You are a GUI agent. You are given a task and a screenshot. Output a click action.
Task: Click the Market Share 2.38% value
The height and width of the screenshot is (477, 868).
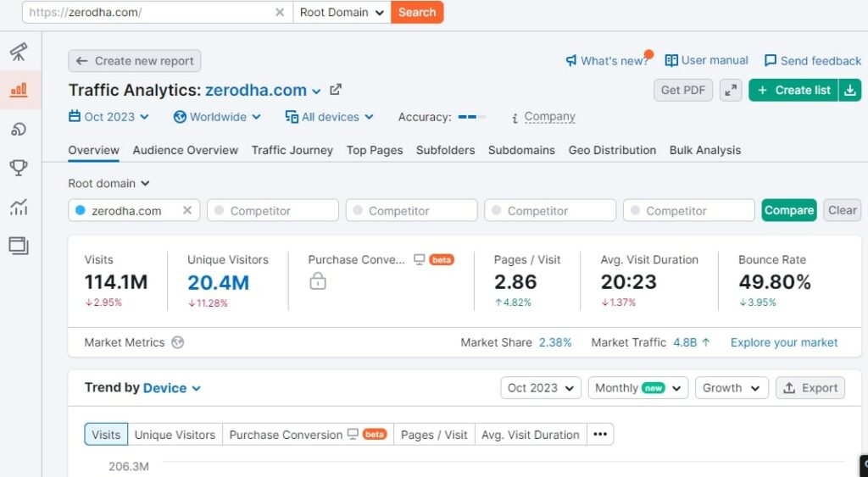(x=555, y=342)
